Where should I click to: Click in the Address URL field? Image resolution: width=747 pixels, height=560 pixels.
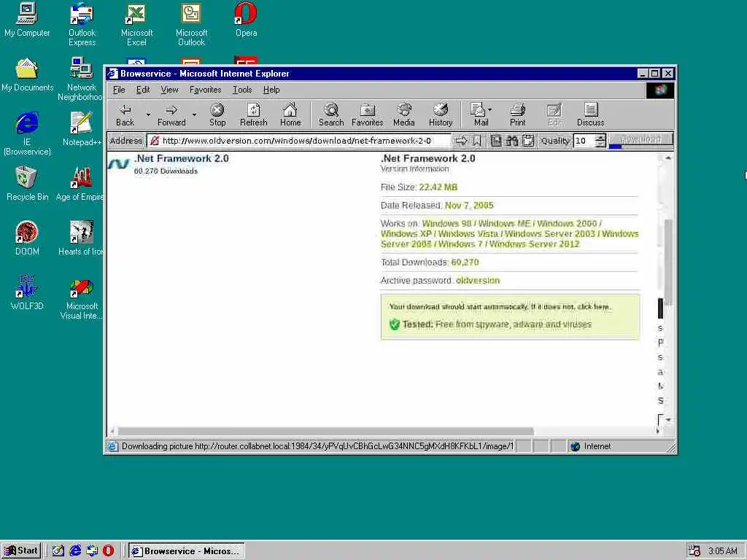[298, 141]
